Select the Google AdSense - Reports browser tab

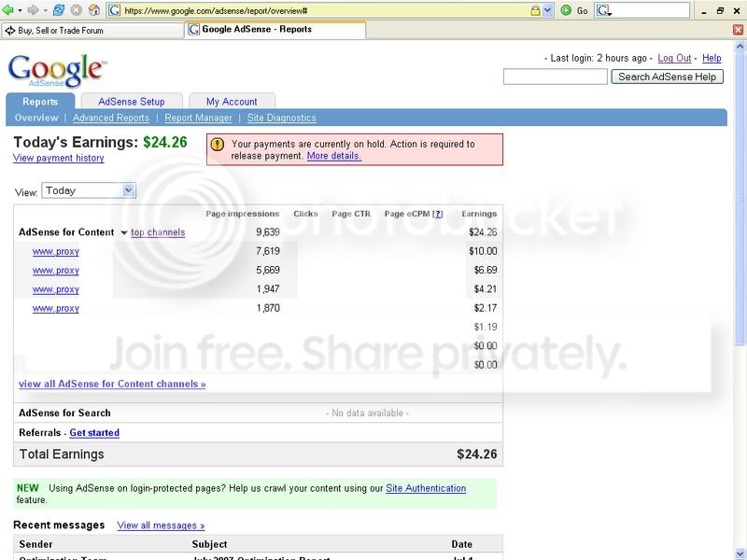tap(275, 30)
